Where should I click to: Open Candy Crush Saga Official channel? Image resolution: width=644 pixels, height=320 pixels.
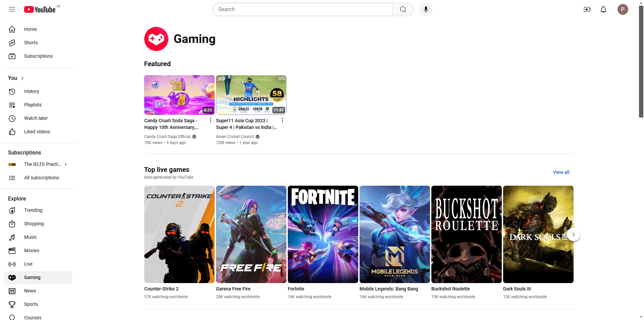167,137
